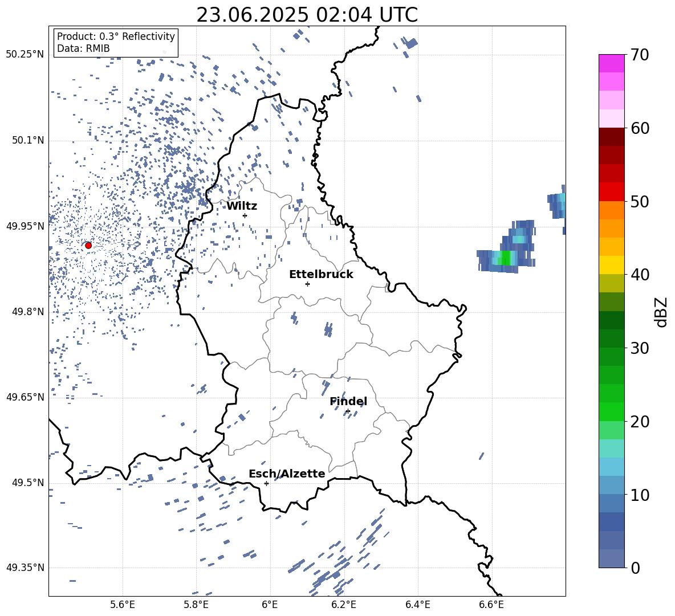Click the 50 colorbar tick label
Screen dimensions: 675x616
(640, 202)
